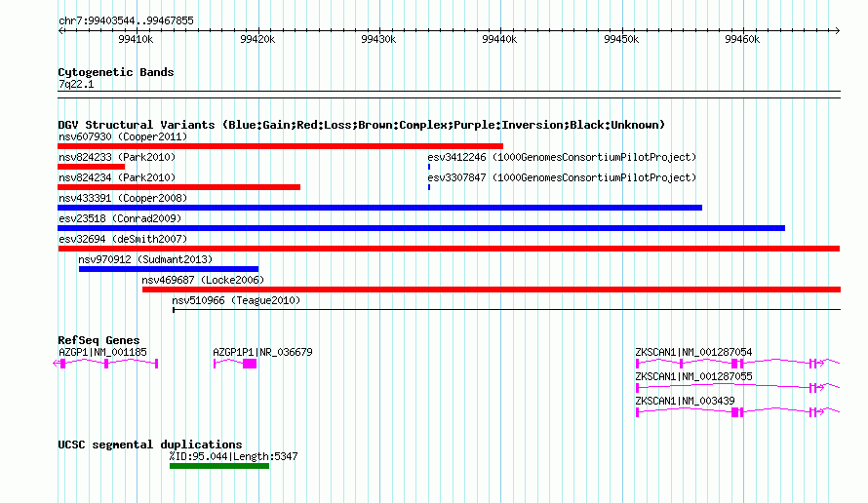Open the nsv607930 (Cooper2011) label
Screen dimensions: 868x503
pos(123,136)
